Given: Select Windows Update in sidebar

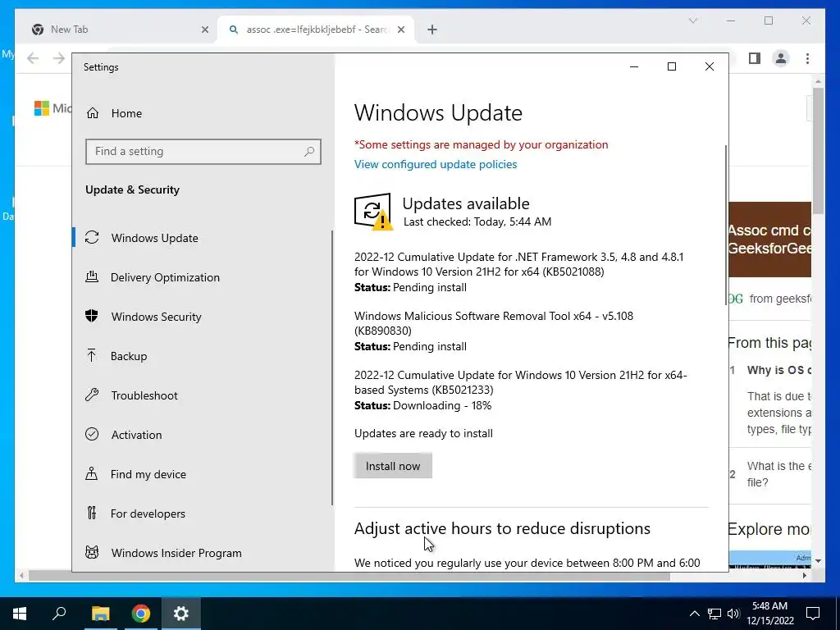Looking at the screenshot, I should click(x=202, y=237).
